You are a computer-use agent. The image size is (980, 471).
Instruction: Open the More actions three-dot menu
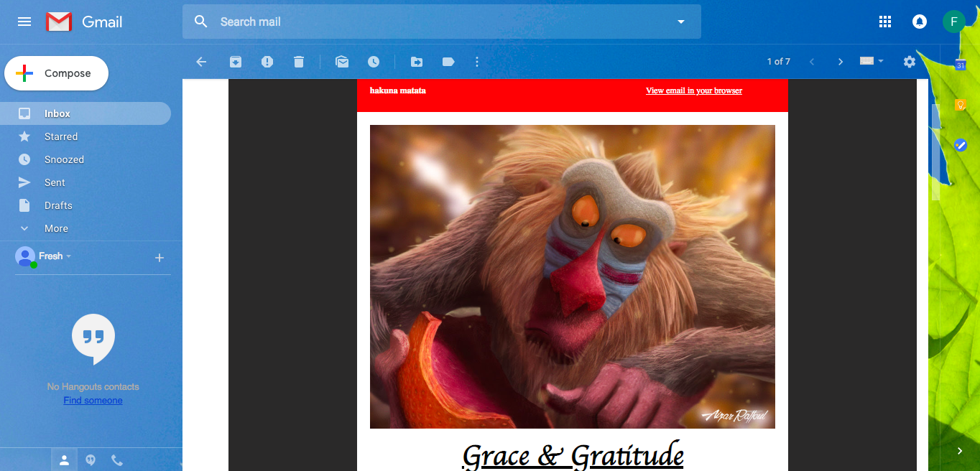(477, 62)
